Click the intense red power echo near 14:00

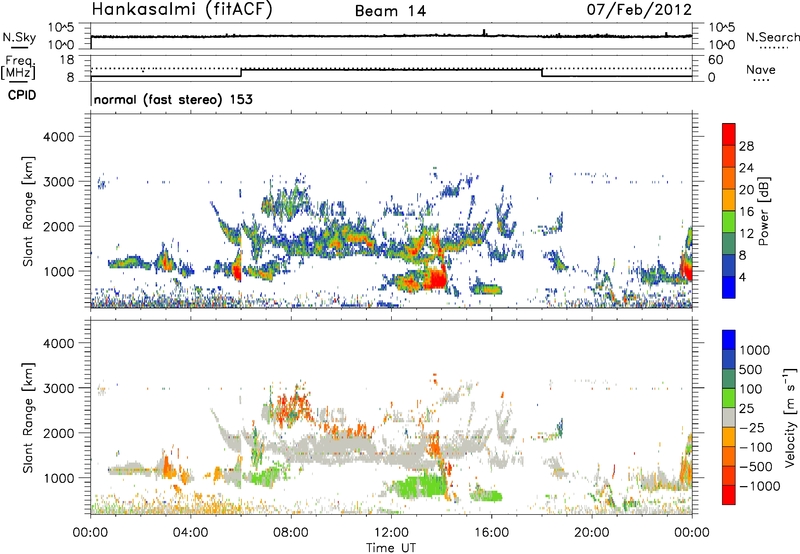436,279
